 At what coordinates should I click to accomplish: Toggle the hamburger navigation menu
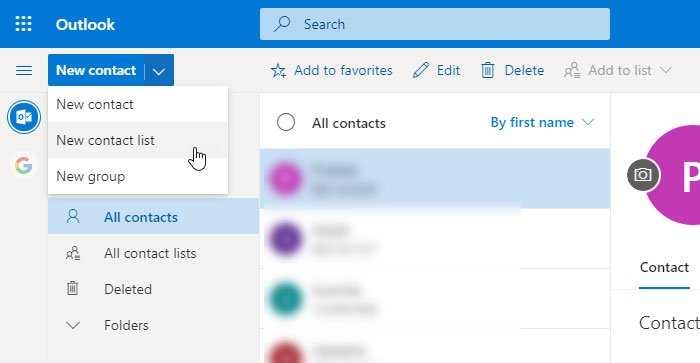click(24, 71)
